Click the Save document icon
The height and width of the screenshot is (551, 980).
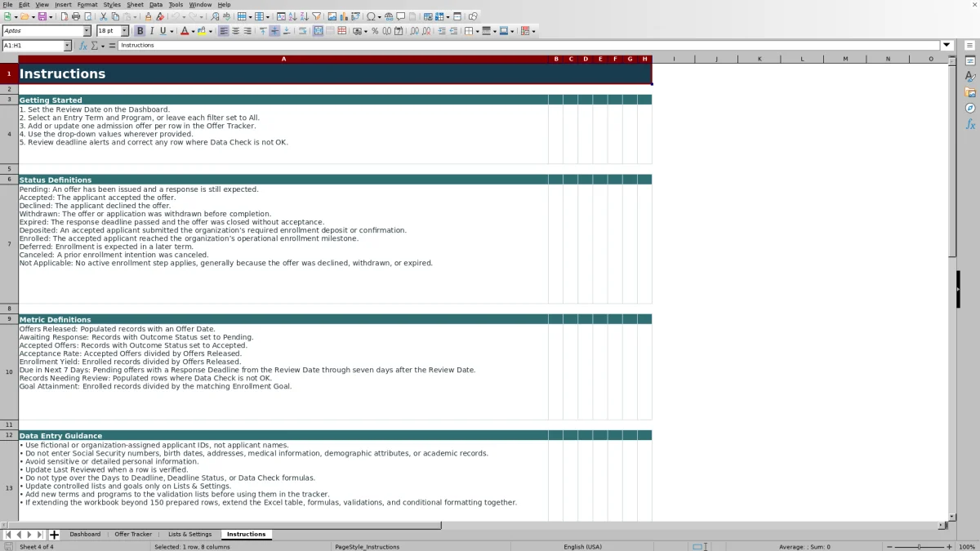click(x=42, y=16)
